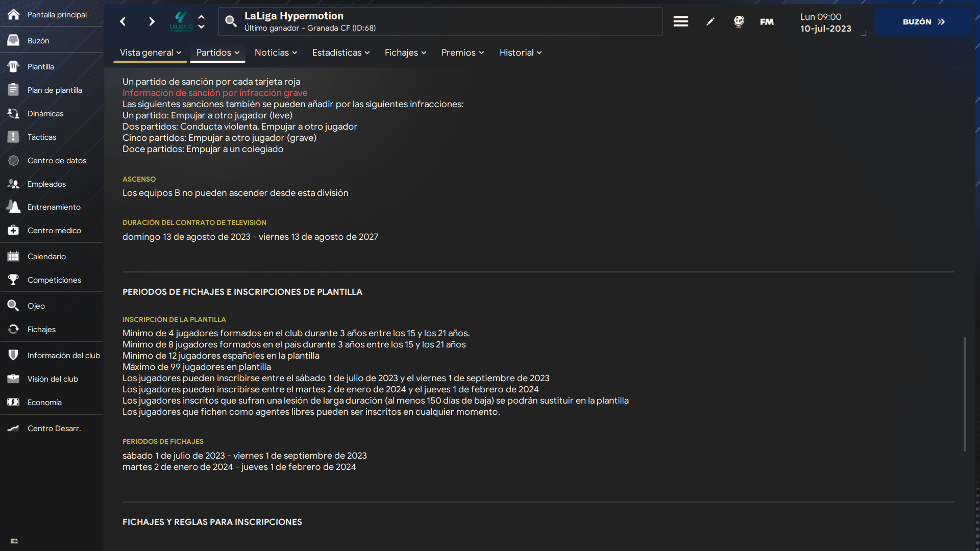This screenshot has height=551, width=980.
Task: Click the pencil edit icon
Action: 710,21
